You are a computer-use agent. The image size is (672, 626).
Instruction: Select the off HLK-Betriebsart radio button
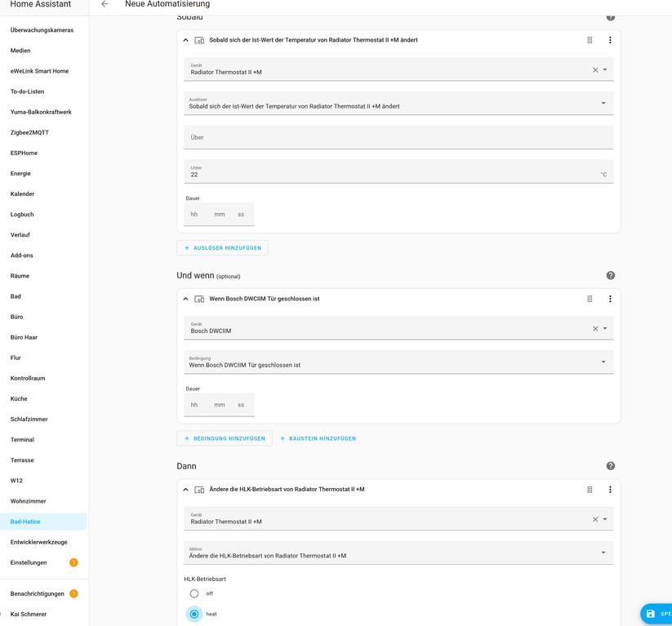point(194,594)
